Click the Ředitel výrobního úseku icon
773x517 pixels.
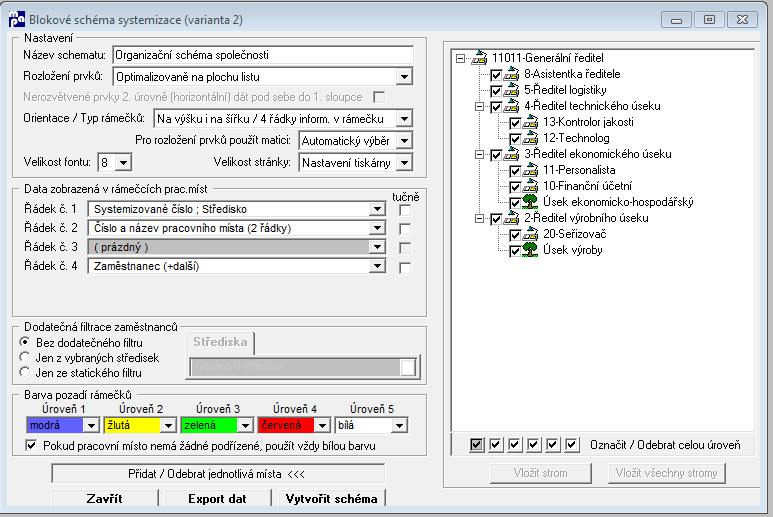point(511,218)
